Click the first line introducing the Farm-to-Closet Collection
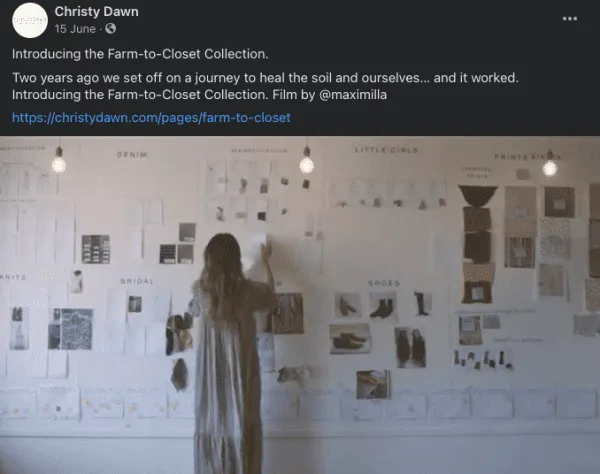 pyautogui.click(x=140, y=54)
